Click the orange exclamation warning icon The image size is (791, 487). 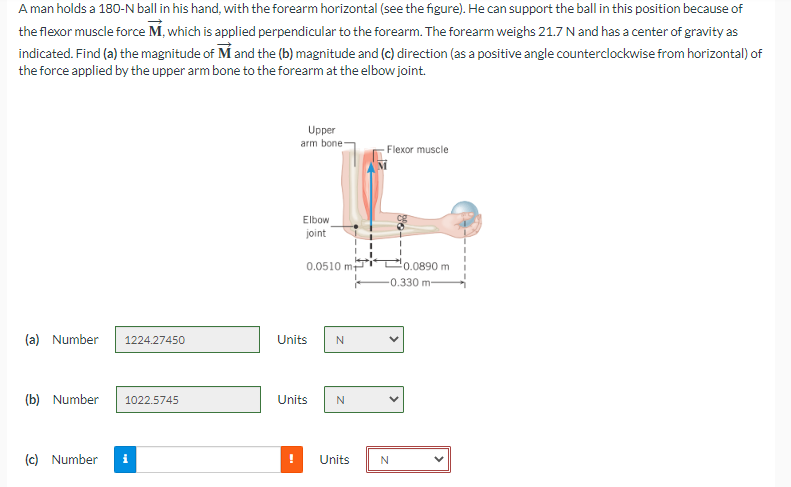(292, 459)
